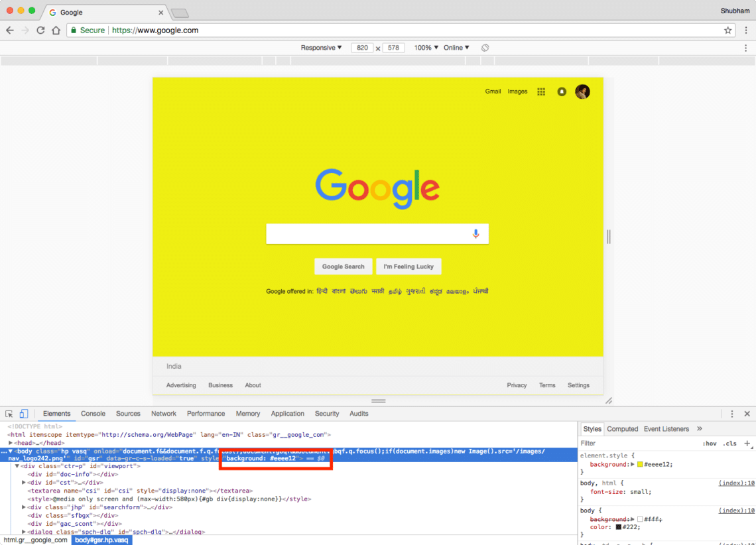Expand the dialog spch-dlg node
This screenshot has height=545, width=756.
(x=24, y=532)
